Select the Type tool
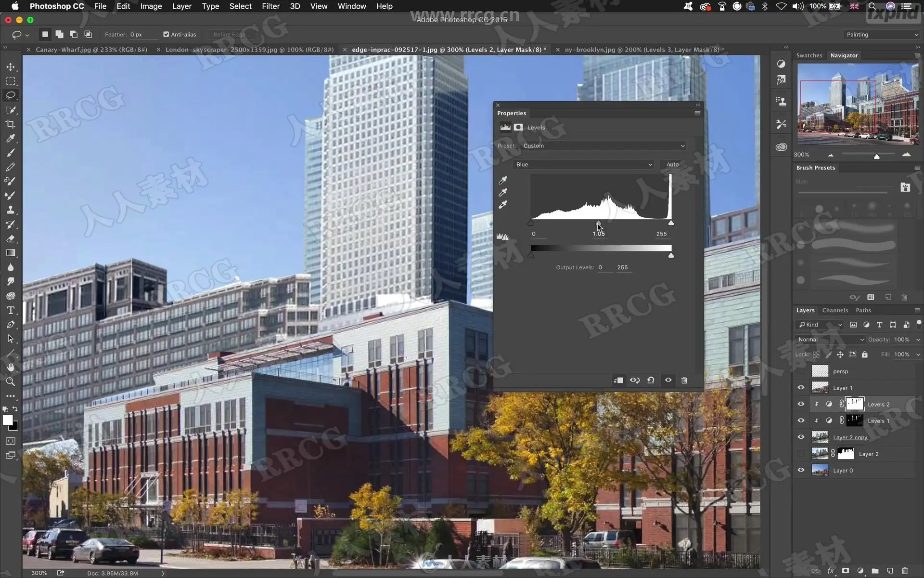This screenshot has height=578, width=924. click(11, 310)
